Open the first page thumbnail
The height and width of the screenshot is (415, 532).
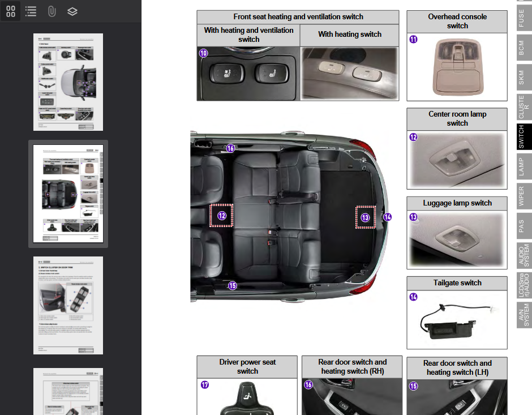click(x=68, y=82)
